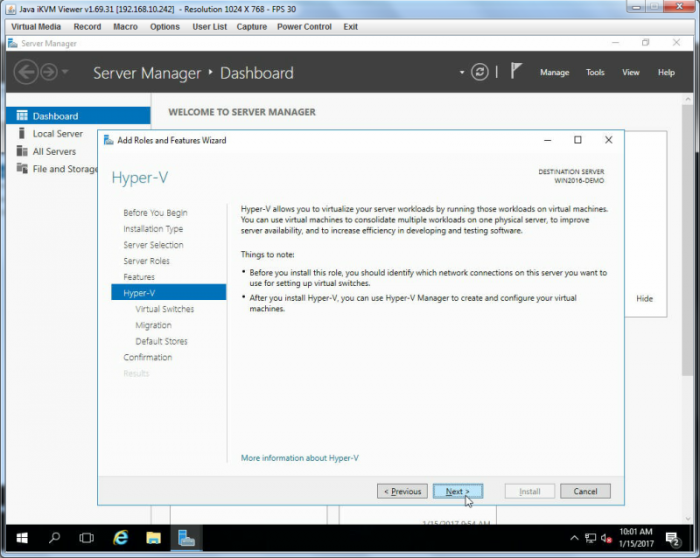Go to Server Roles step
This screenshot has width=700, height=558.
pos(146,261)
